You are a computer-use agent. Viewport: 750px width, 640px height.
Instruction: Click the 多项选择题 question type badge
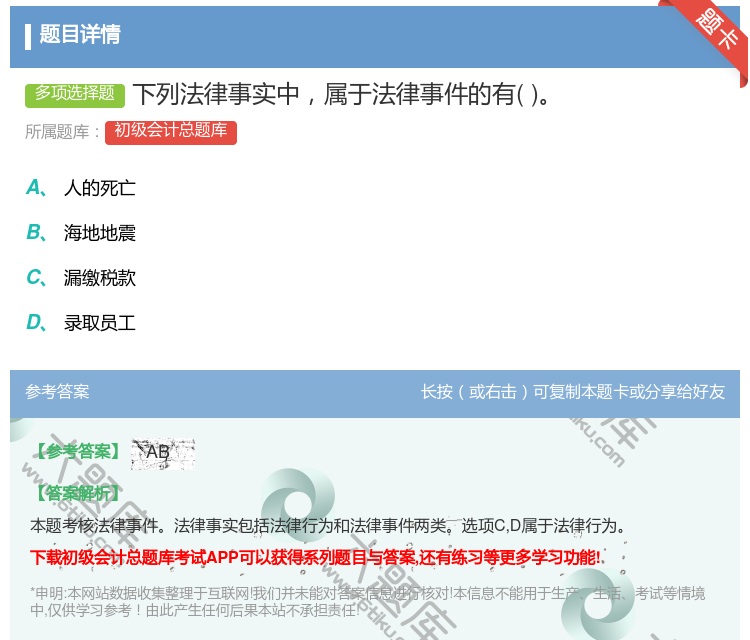click(x=75, y=95)
